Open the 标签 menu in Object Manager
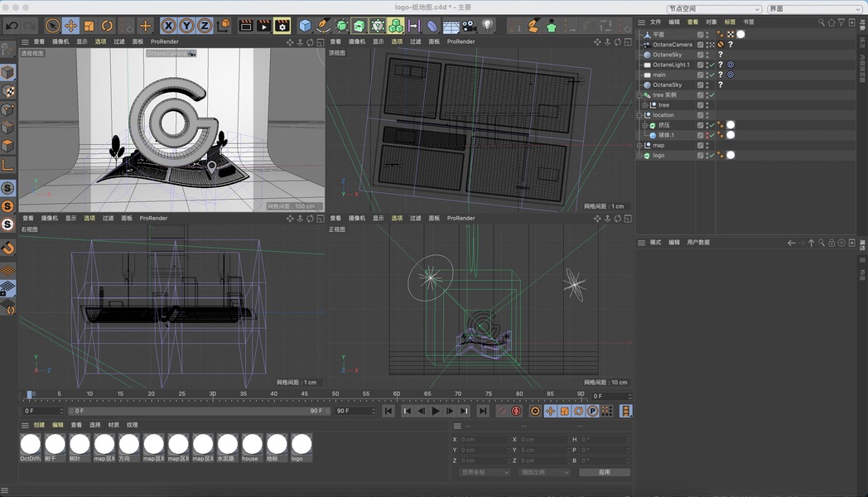Image resolution: width=868 pixels, height=497 pixels. tap(730, 22)
